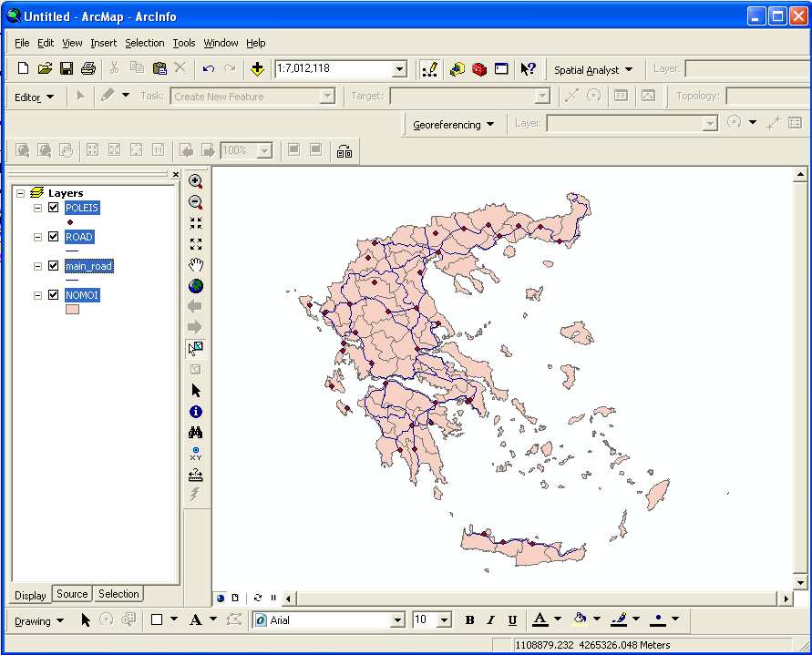Screen dimensions: 812x655
Task: Click the map scale input field
Action: coord(334,69)
